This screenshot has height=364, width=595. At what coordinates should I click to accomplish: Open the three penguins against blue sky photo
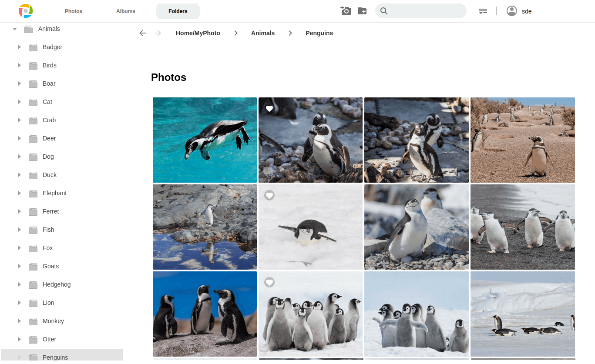pyautogui.click(x=205, y=314)
